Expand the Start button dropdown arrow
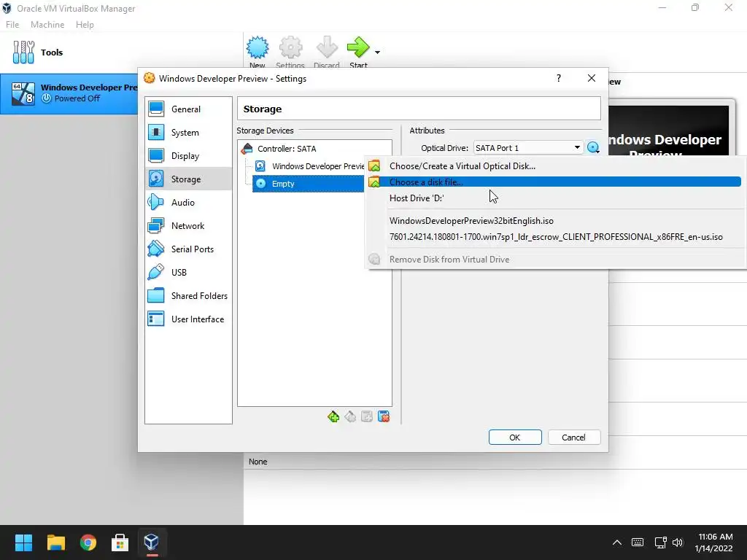The width and height of the screenshot is (747, 560). point(377,52)
